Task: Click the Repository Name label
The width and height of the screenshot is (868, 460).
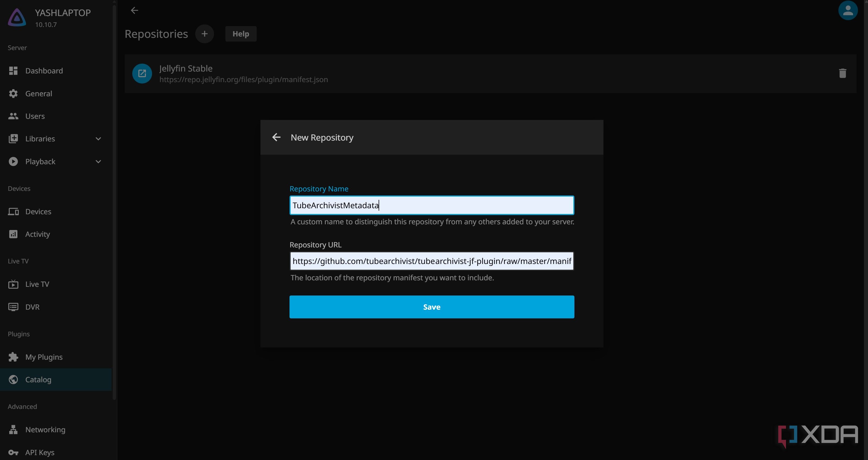Action: 319,189
